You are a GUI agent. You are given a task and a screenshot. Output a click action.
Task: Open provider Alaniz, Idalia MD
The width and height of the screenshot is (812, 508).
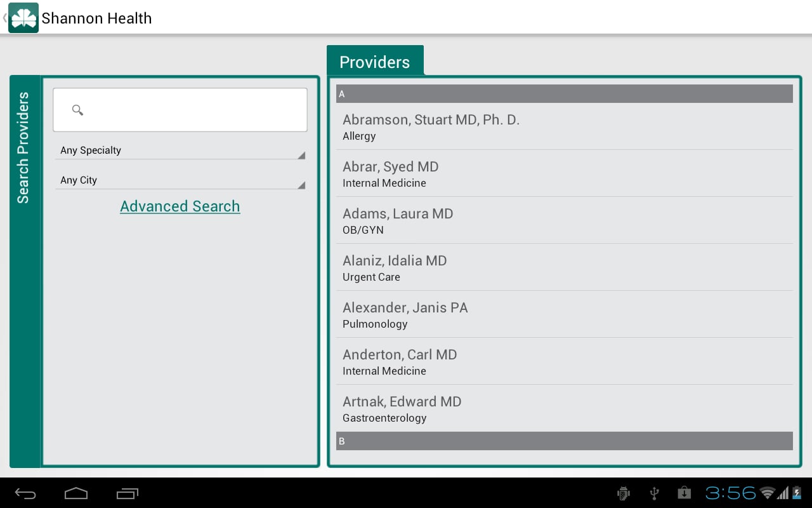565,267
